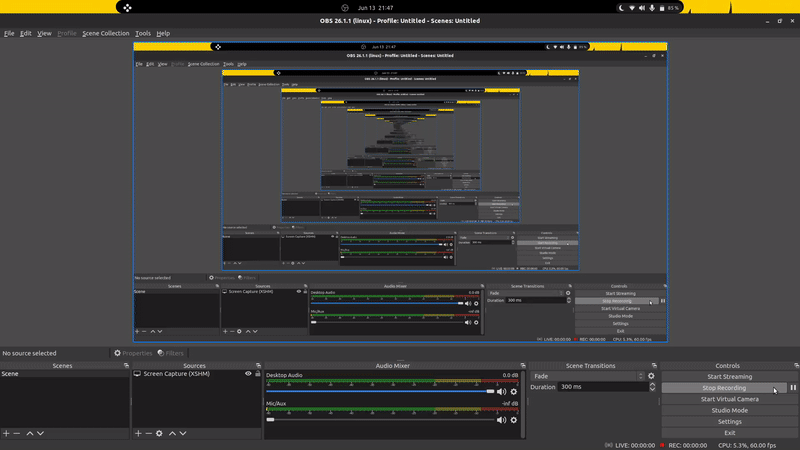Image resolution: width=800 pixels, height=450 pixels.
Task: Move scene up with the Scenes panel up arrow
Action: click(30, 433)
